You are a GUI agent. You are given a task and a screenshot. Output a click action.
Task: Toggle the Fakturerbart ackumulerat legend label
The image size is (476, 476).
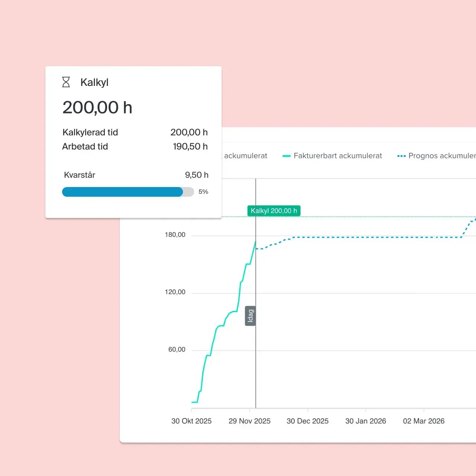[338, 156]
